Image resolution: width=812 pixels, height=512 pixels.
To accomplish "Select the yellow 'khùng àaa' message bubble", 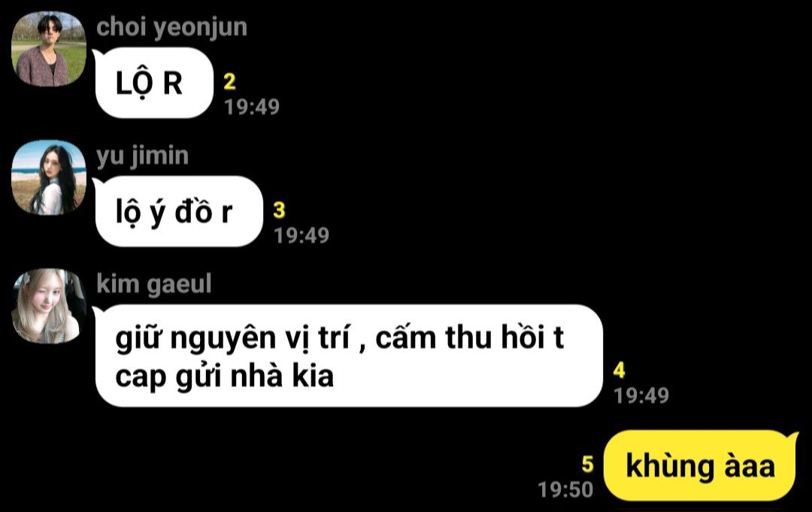I will coord(700,465).
